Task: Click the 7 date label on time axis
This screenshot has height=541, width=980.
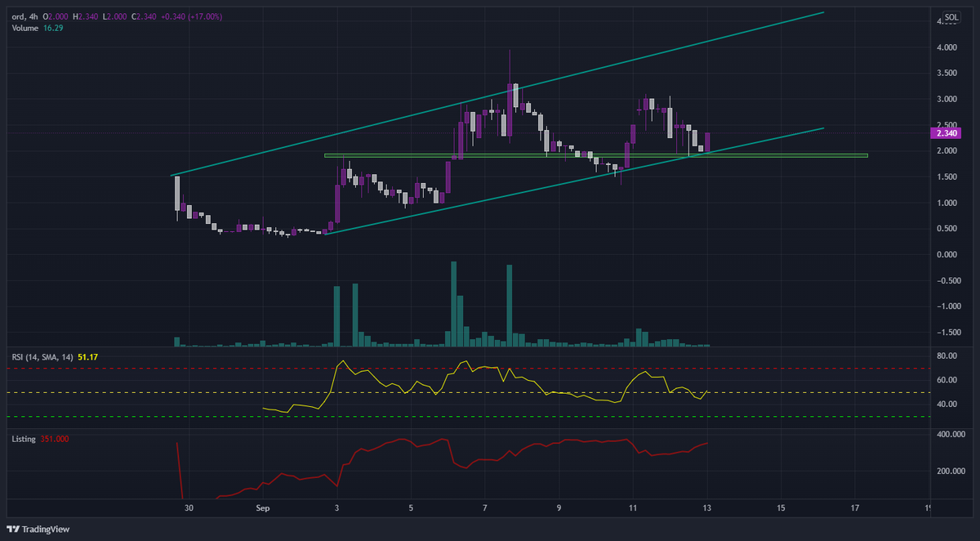Action: (484, 507)
